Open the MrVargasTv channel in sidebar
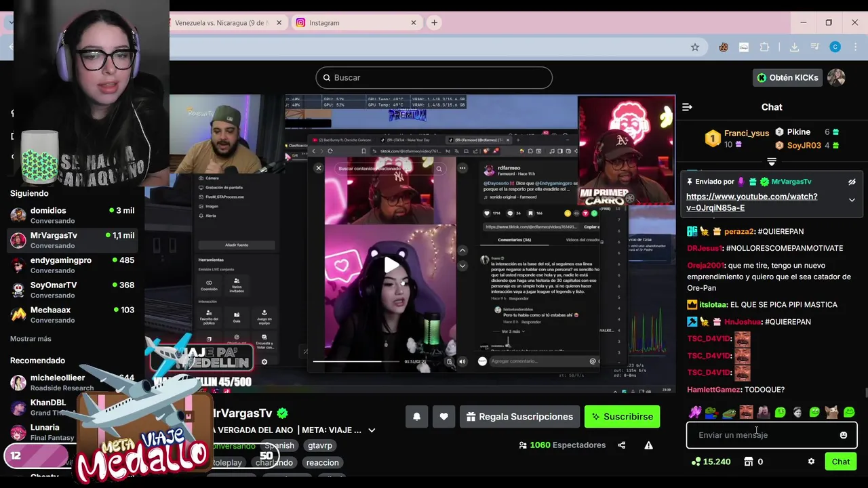The image size is (868, 488). (x=73, y=240)
